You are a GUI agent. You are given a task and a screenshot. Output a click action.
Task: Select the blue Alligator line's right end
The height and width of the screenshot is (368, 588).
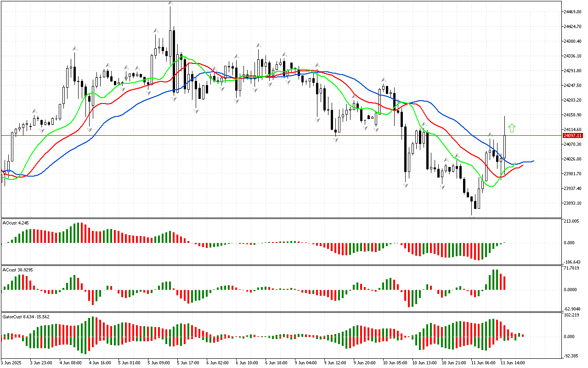(x=533, y=161)
